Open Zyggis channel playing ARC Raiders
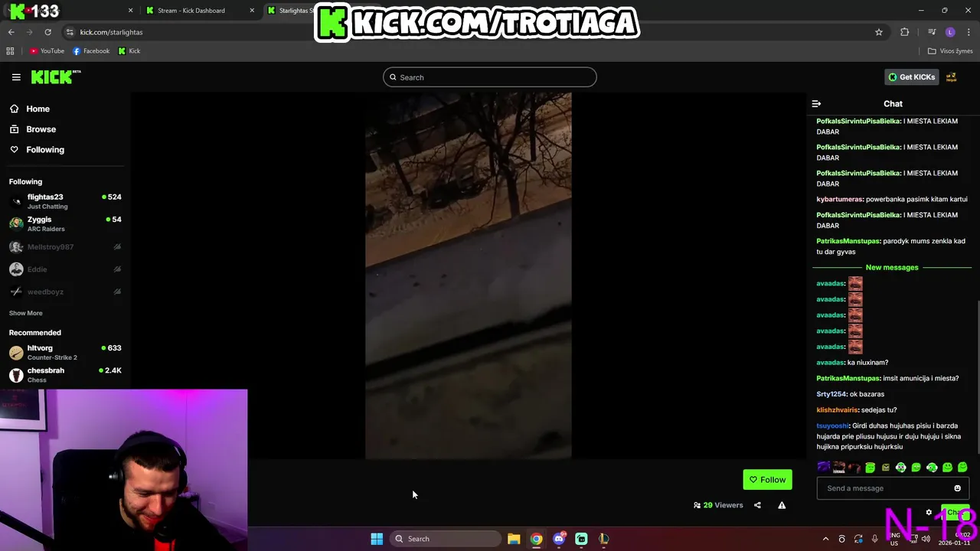This screenshot has height=551, width=980. [x=65, y=223]
